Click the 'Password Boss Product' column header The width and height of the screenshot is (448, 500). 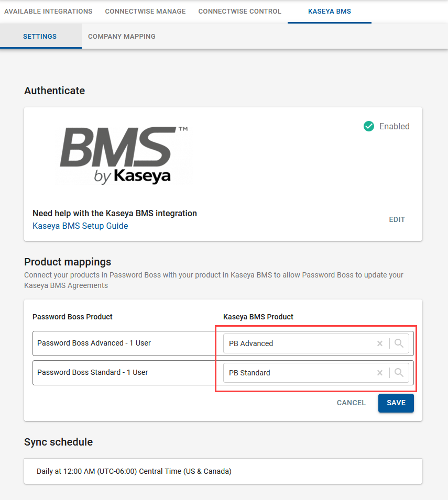click(x=72, y=317)
